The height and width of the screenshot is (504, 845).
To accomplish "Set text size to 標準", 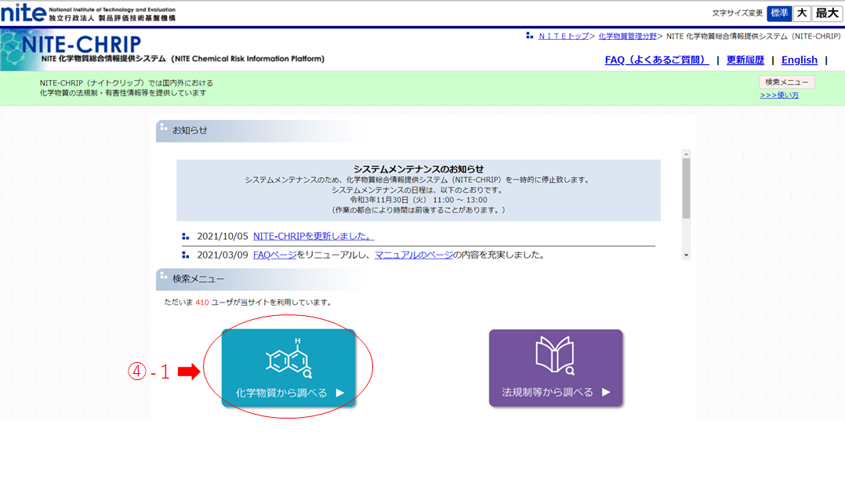I will 779,13.
